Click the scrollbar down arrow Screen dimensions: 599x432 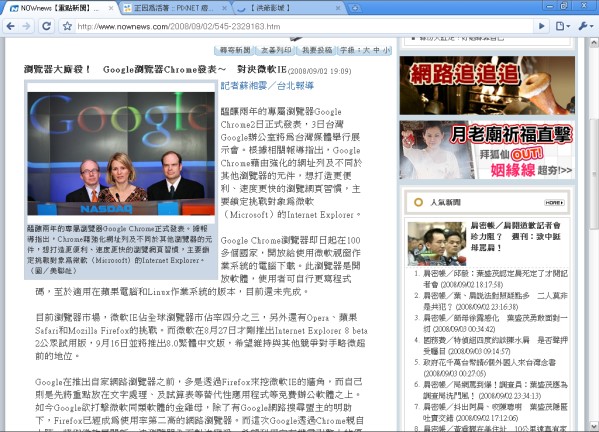pos(594,425)
